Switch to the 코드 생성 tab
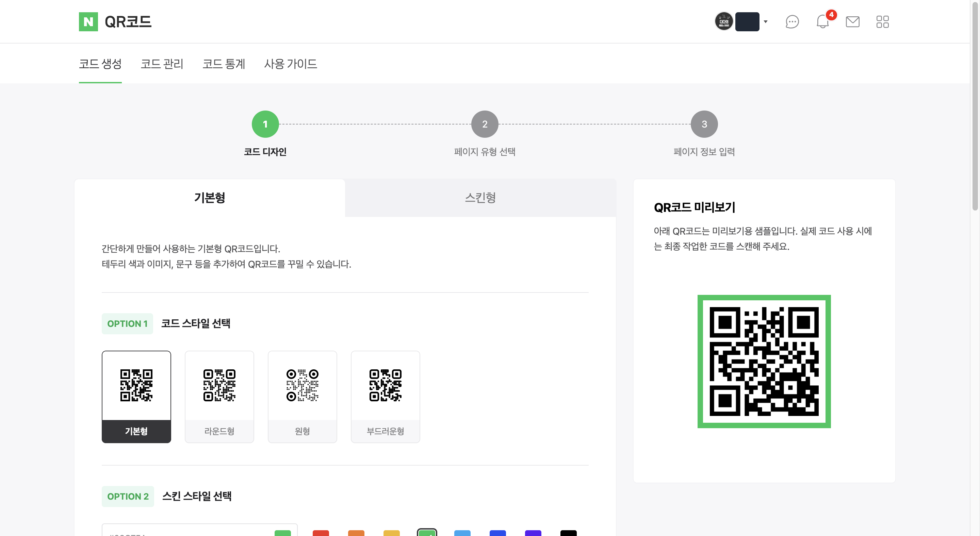 pos(100,64)
